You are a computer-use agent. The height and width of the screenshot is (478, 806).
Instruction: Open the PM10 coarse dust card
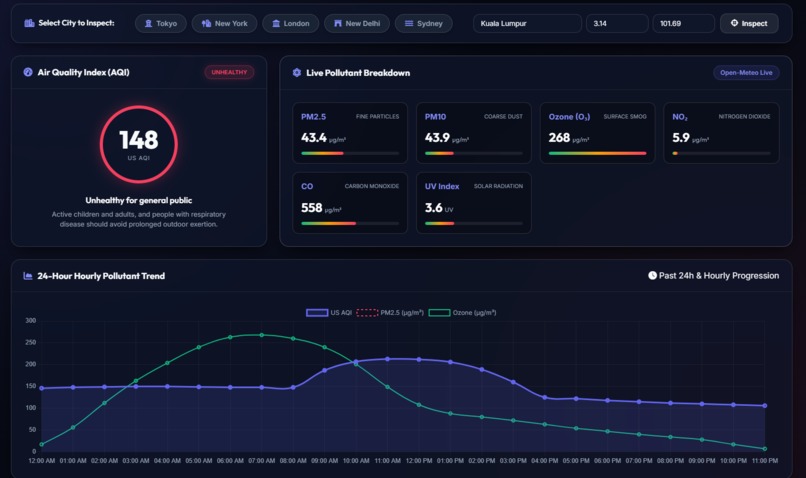click(x=474, y=133)
